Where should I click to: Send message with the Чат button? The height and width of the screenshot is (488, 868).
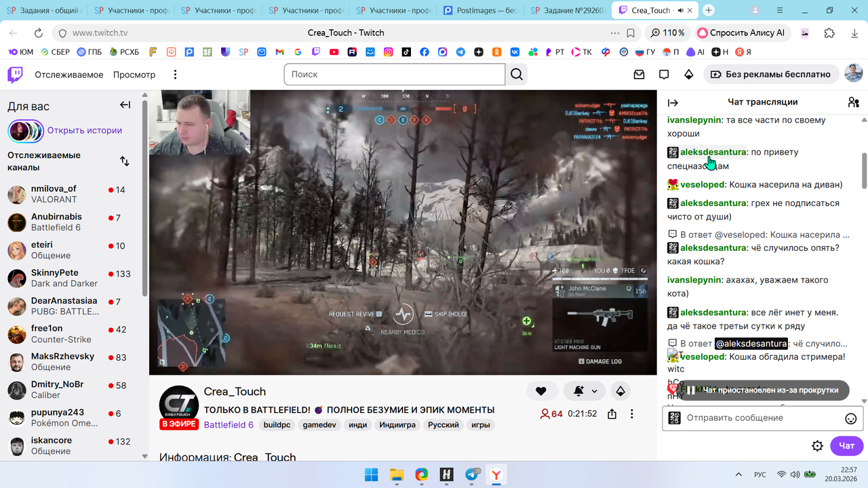click(846, 445)
